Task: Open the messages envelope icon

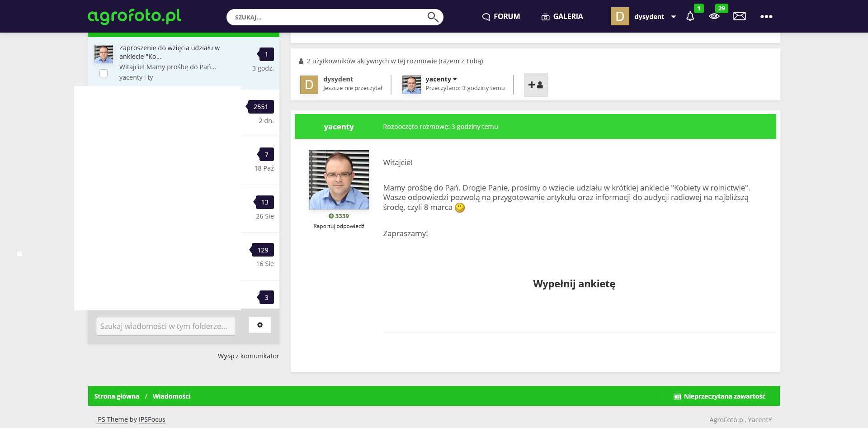Action: coord(740,17)
